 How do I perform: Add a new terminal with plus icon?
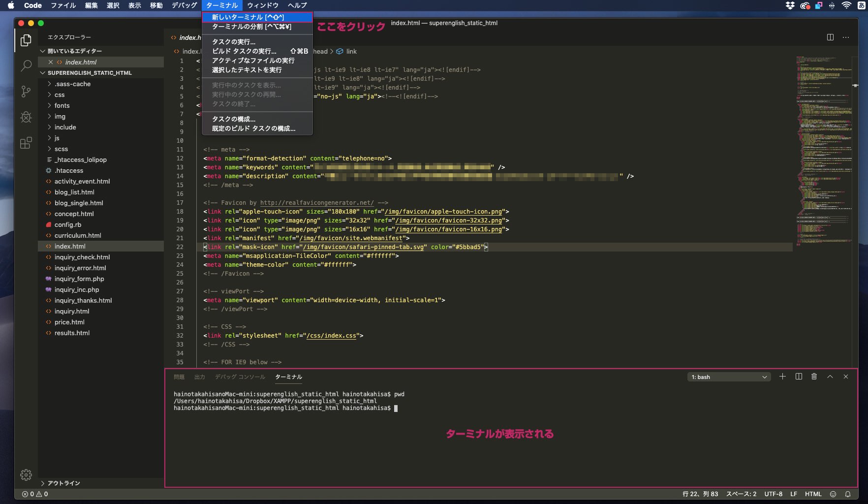[x=782, y=377]
